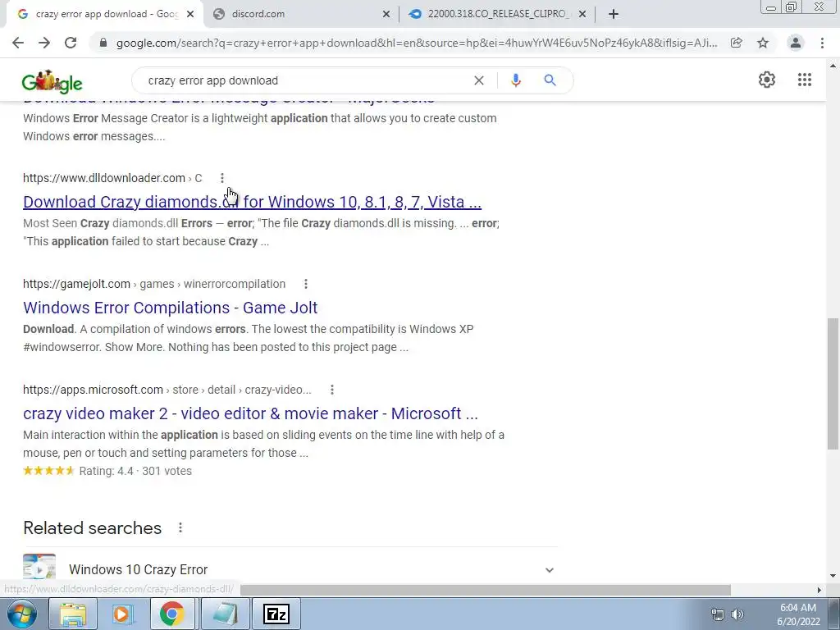Open the Google apps grid
Viewport: 840px width, 630px height.
tap(805, 80)
